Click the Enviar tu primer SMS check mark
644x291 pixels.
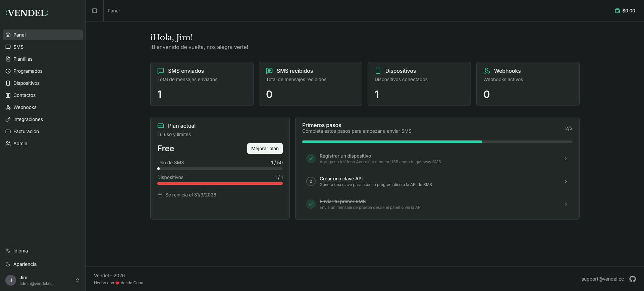coord(311,204)
